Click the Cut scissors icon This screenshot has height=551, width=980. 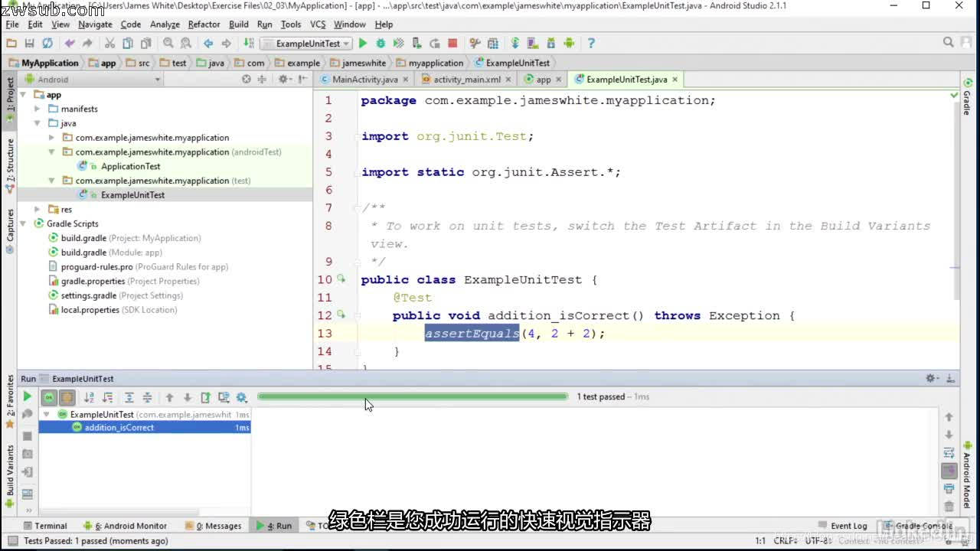pyautogui.click(x=109, y=44)
